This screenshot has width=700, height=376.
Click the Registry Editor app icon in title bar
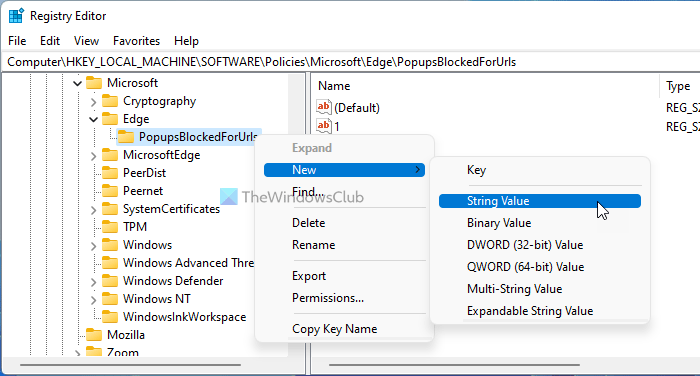[16, 16]
